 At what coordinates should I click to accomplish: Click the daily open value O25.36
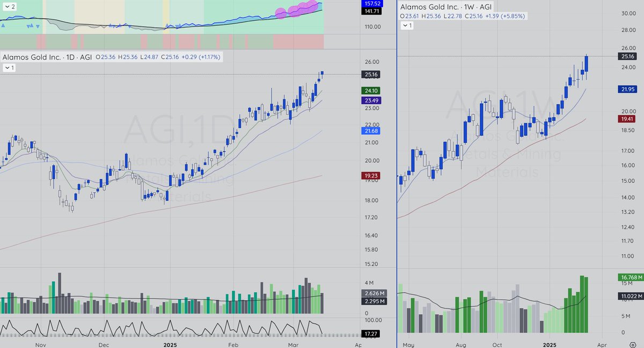[106, 56]
